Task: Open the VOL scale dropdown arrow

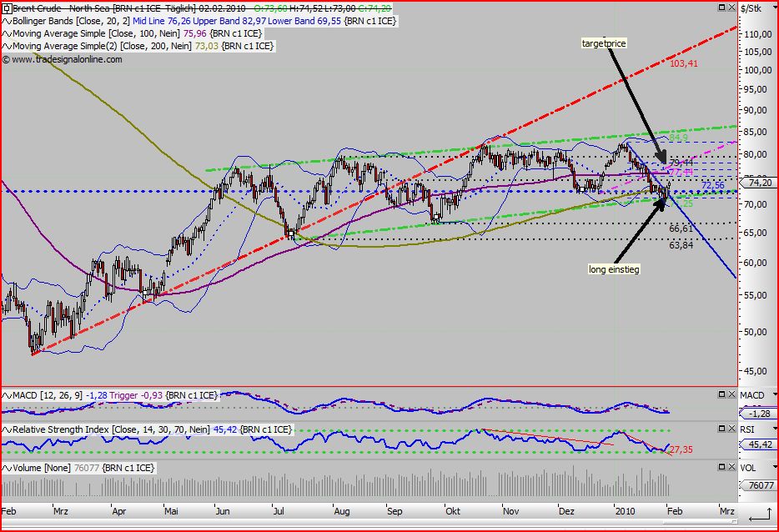Action: pos(775,467)
